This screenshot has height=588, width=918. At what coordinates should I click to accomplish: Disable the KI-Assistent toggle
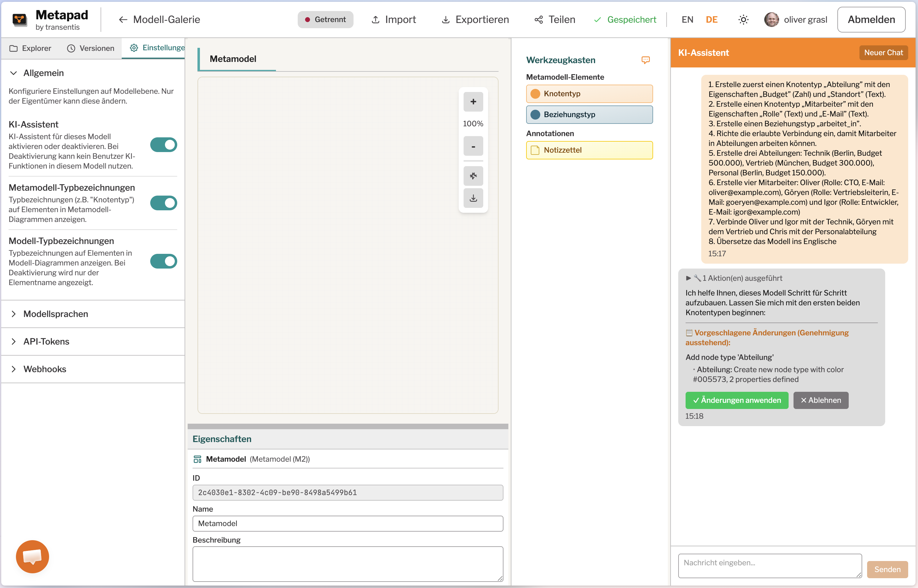point(163,145)
